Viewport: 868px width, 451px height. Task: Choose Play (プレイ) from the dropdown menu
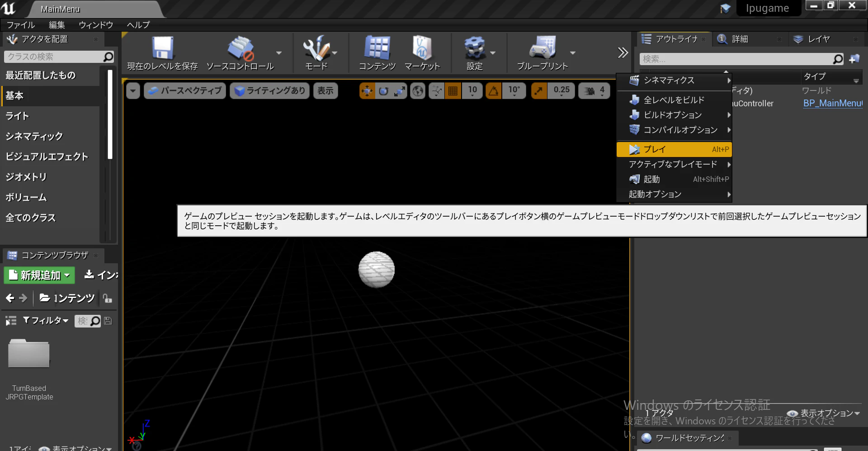pos(674,149)
